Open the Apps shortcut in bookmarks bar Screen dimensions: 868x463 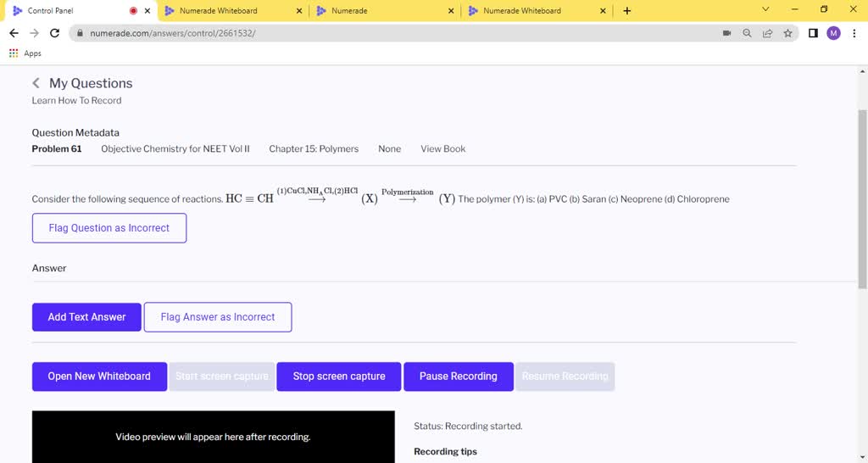[x=25, y=53]
